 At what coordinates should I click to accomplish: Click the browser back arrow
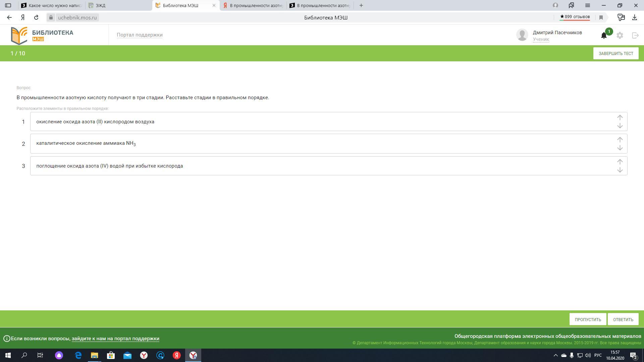(x=9, y=17)
